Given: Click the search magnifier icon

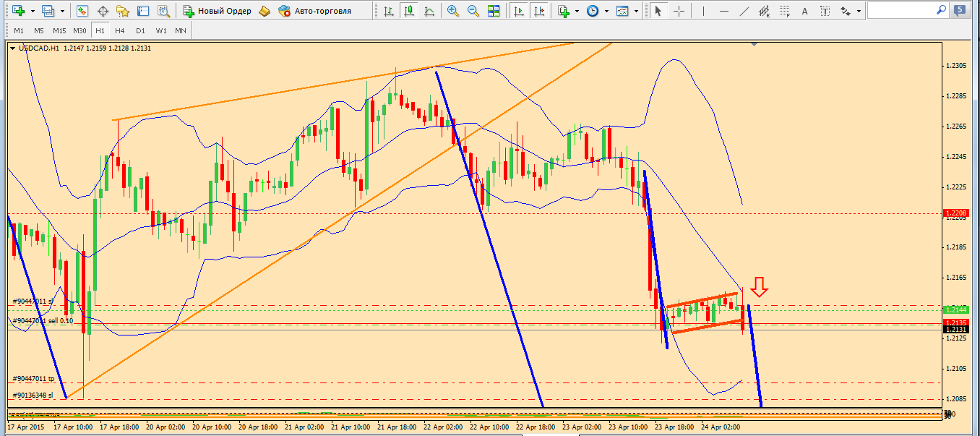Looking at the screenshot, I should coord(940,10).
